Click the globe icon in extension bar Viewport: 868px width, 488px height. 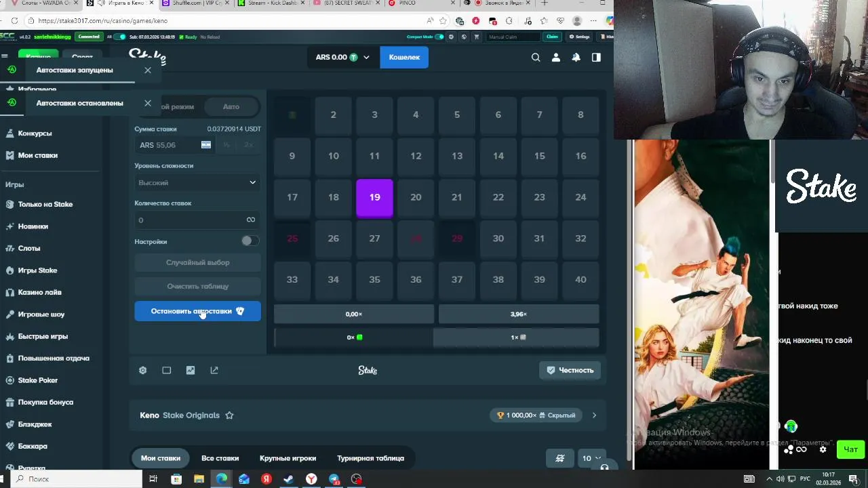(464, 37)
